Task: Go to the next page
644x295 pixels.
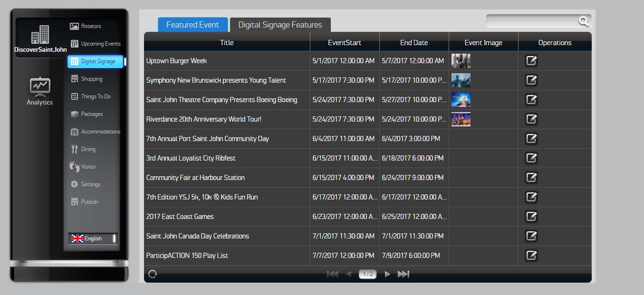Action: click(387, 274)
